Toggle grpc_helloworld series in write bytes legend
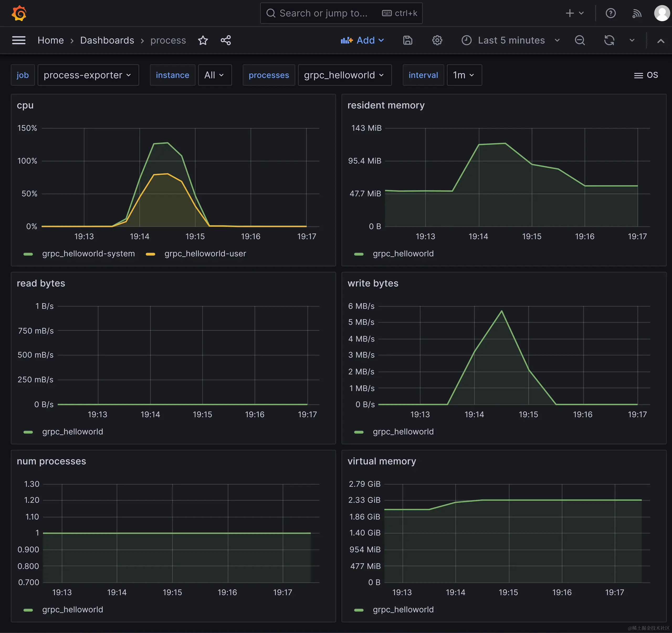The image size is (672, 633). pos(403,431)
